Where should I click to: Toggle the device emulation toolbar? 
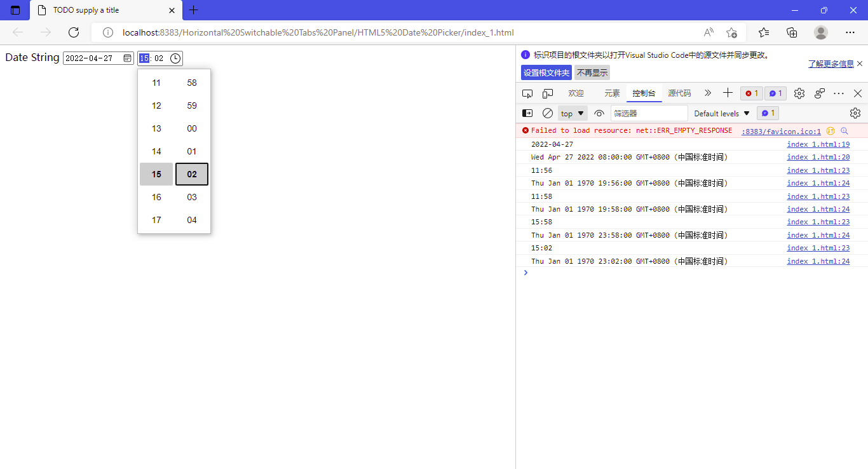(547, 93)
